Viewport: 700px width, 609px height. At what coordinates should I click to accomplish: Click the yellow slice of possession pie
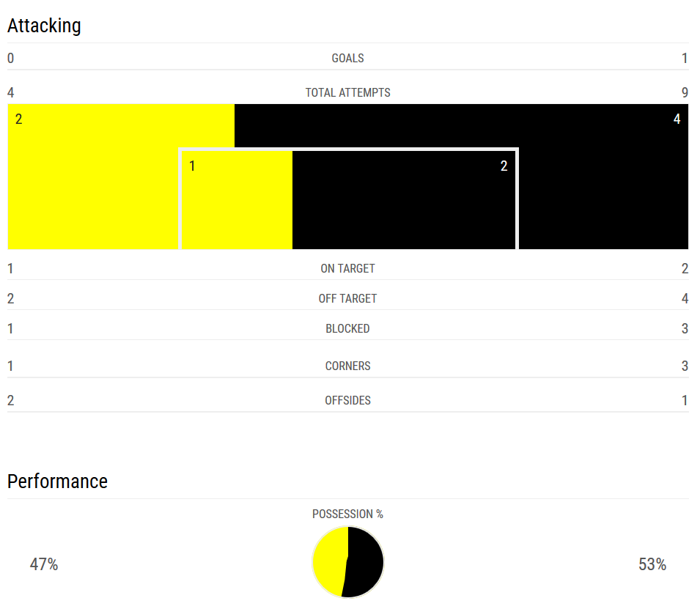click(x=329, y=561)
